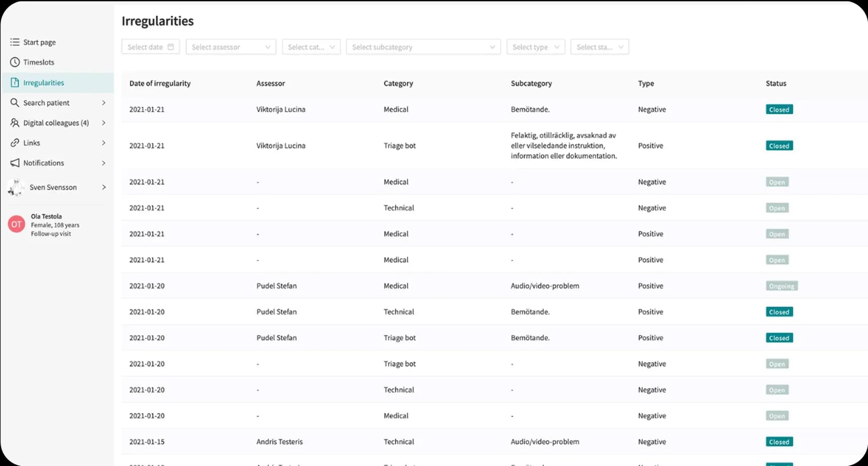
Task: Open the Select assessor dropdown
Action: [x=231, y=47]
